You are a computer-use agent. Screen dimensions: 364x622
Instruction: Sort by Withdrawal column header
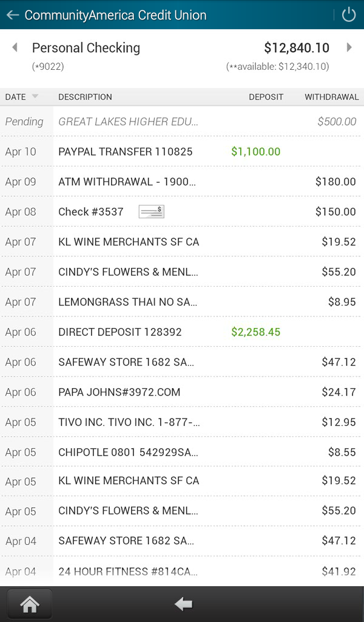tap(331, 97)
